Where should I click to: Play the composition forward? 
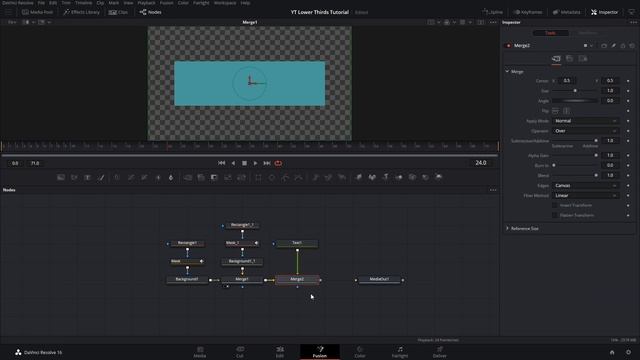click(256, 163)
